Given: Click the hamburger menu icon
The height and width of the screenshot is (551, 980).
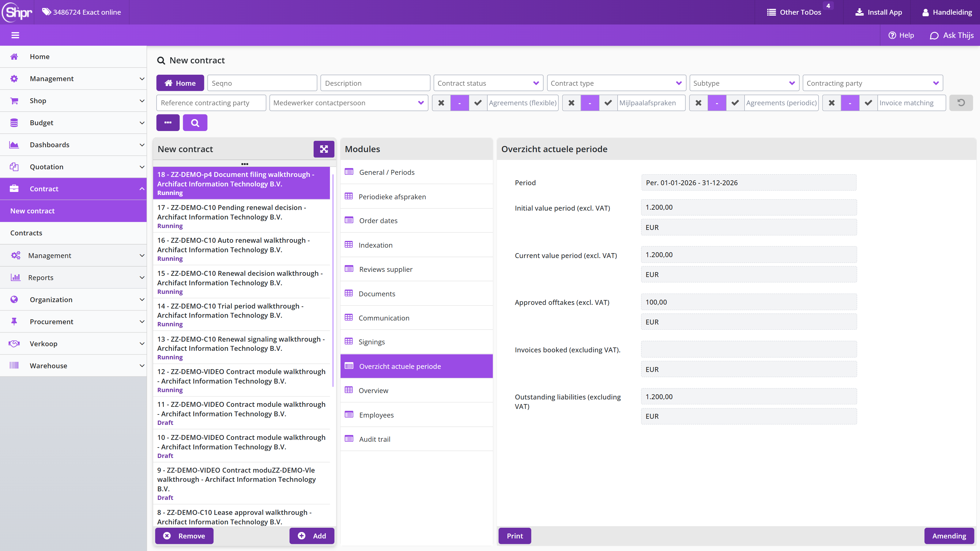Looking at the screenshot, I should click(x=15, y=36).
